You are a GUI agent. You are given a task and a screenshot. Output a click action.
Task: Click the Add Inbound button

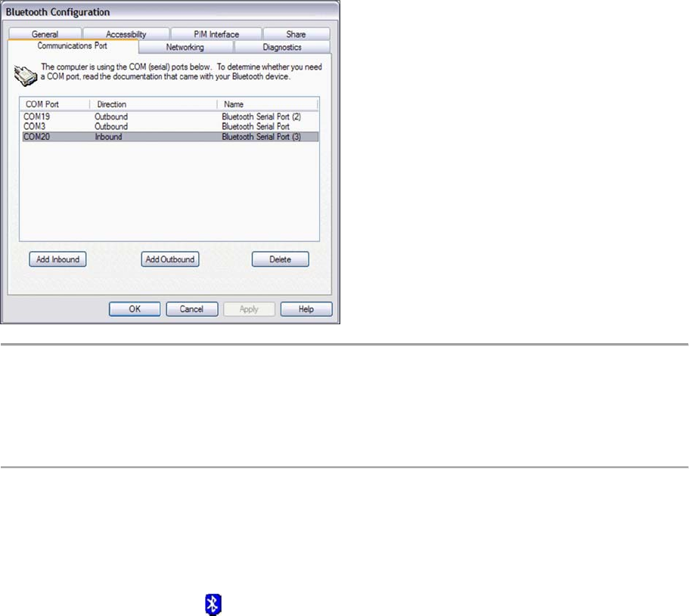coord(57,259)
